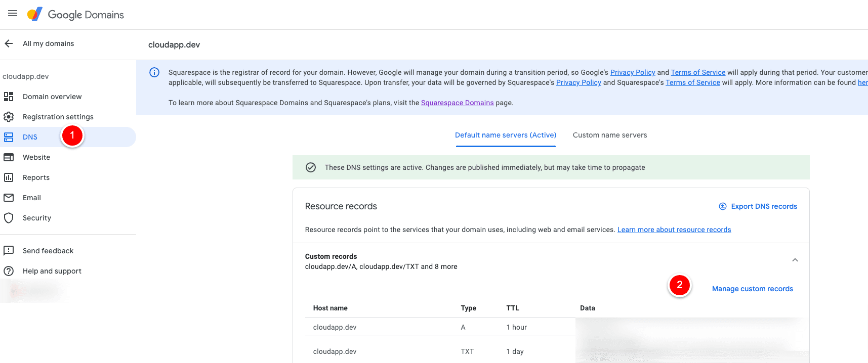Click the Security shield icon
Image resolution: width=868 pixels, height=363 pixels.
[9, 218]
